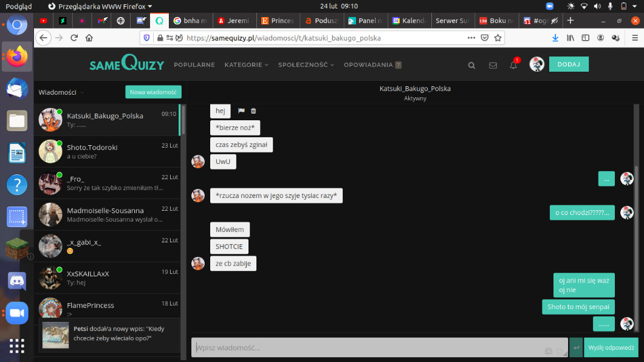Report the 'hej' message with flag icon
The width and height of the screenshot is (644, 362).
pyautogui.click(x=241, y=111)
